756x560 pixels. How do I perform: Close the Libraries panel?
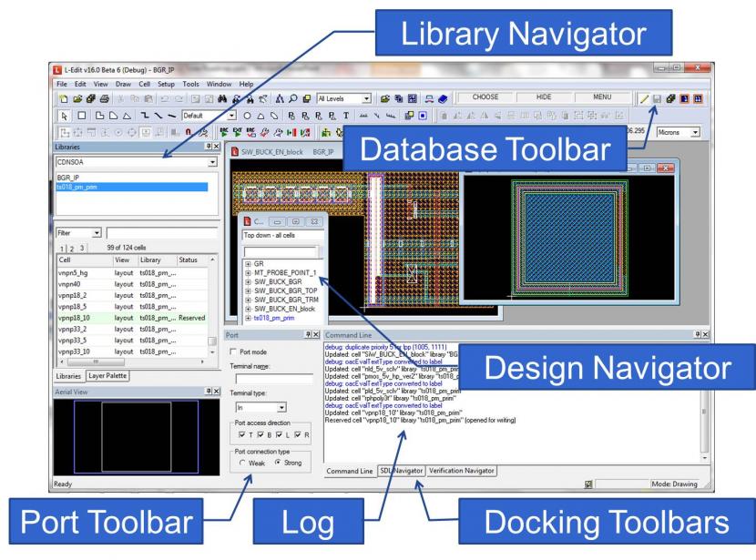coord(216,147)
